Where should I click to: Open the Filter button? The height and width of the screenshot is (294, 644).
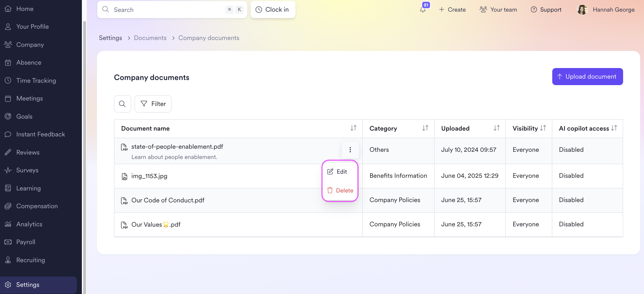[x=153, y=104]
